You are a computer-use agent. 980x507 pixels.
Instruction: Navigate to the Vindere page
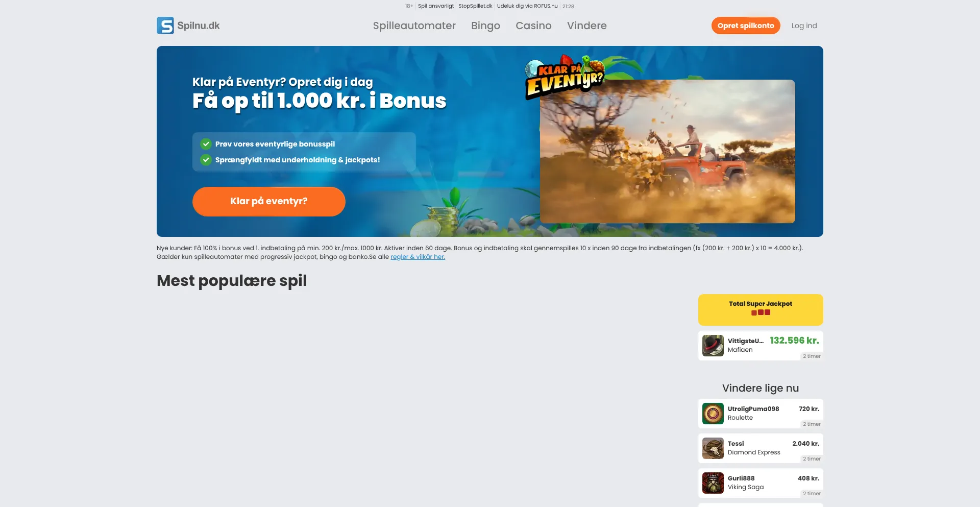(586, 26)
